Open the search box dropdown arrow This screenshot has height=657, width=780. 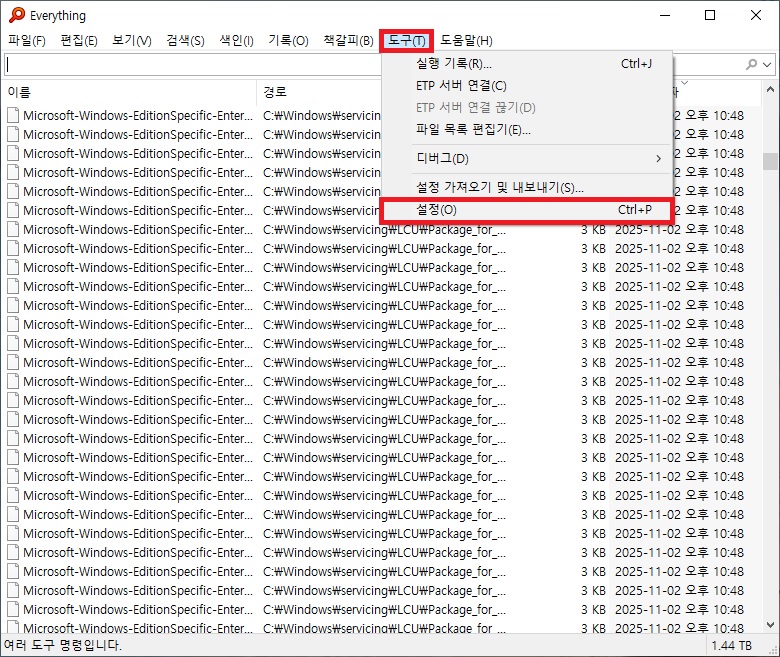[767, 64]
